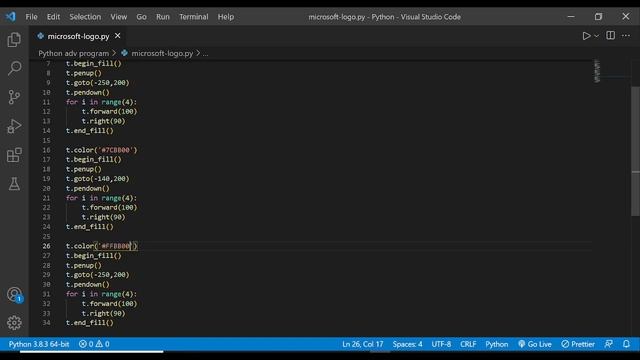Open the Extensions view
The height and width of the screenshot is (360, 640).
(14, 155)
